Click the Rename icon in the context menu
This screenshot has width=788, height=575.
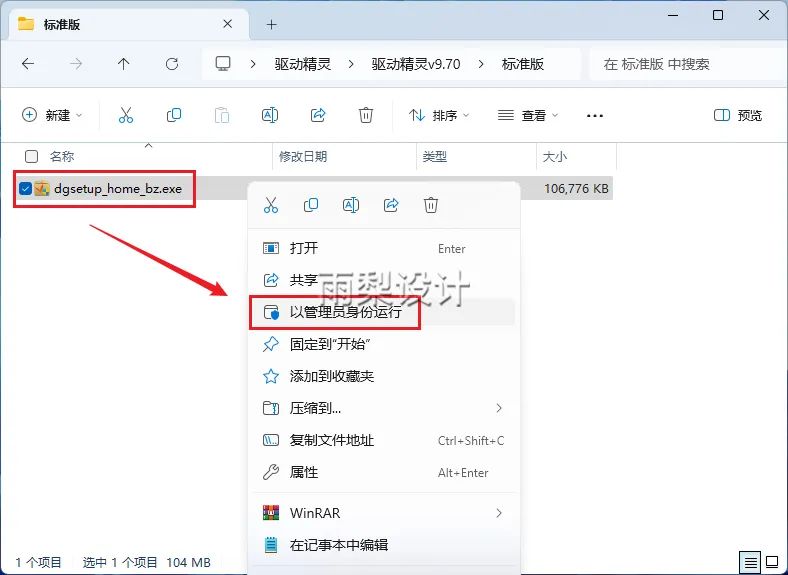coord(351,205)
